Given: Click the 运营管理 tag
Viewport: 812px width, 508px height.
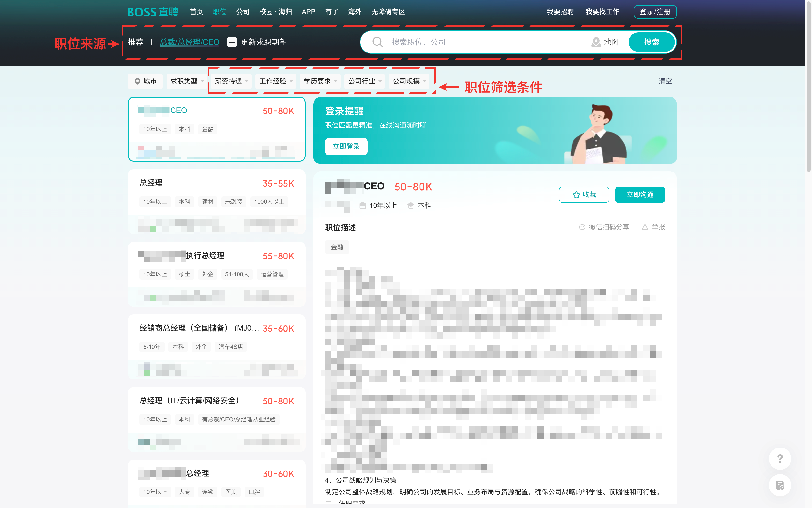Looking at the screenshot, I should (x=272, y=274).
